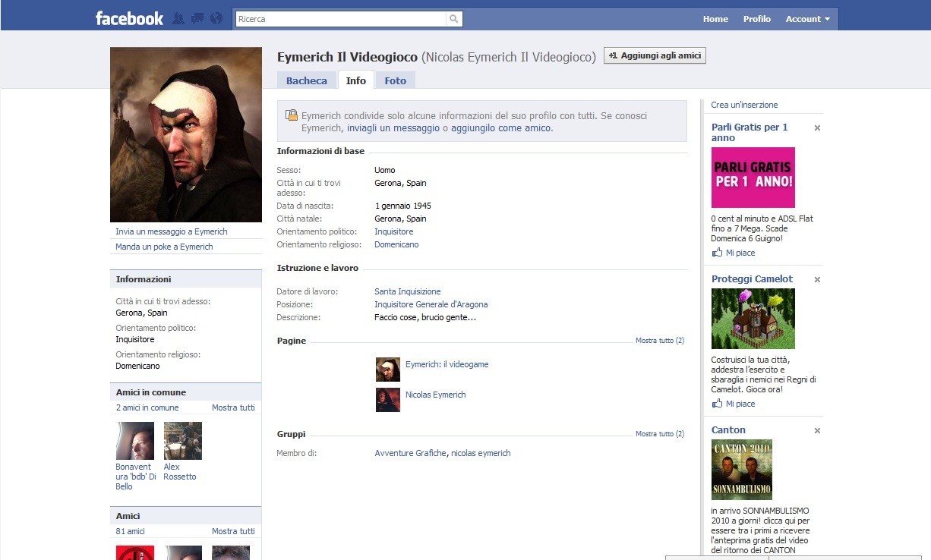The height and width of the screenshot is (560, 931).
Task: Open messages icon in top bar
Action: point(197,19)
